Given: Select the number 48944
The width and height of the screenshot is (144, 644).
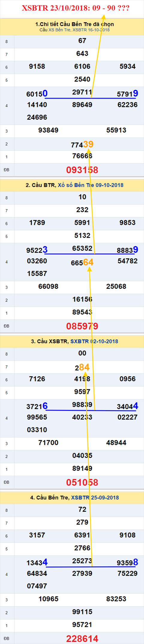Looking at the screenshot, I should [x=116, y=443].
